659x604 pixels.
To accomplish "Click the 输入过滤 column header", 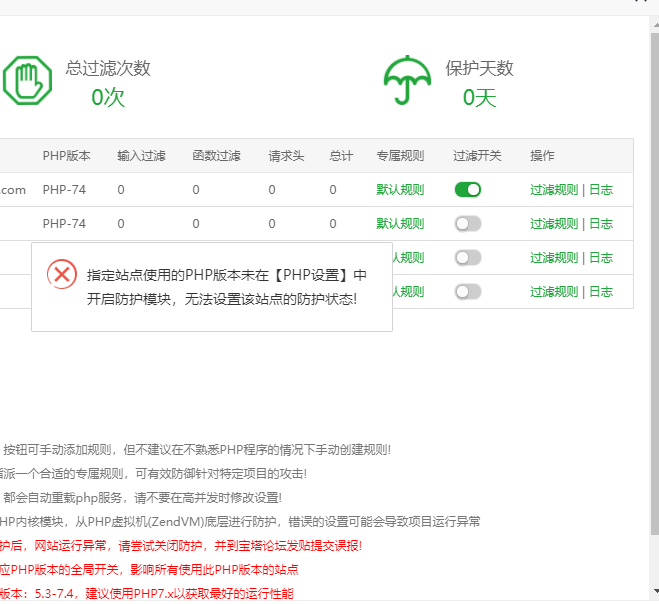I will tap(141, 156).
